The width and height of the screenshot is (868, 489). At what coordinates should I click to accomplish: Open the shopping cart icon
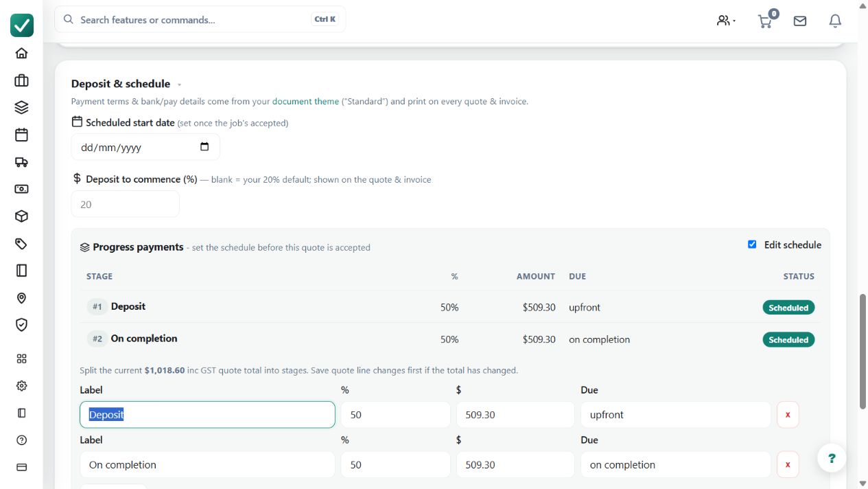764,21
